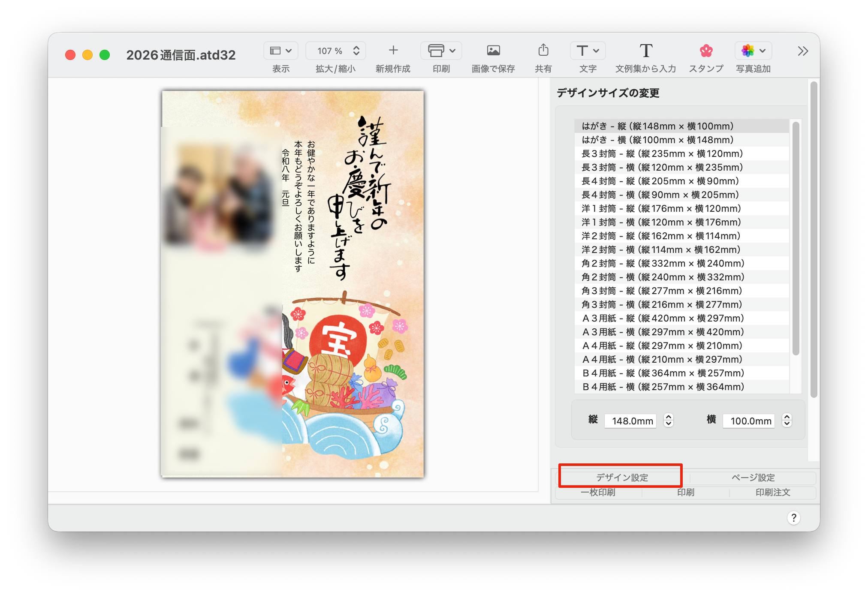Click the printer icon in toolbar
This screenshot has width=868, height=595.
tap(436, 51)
